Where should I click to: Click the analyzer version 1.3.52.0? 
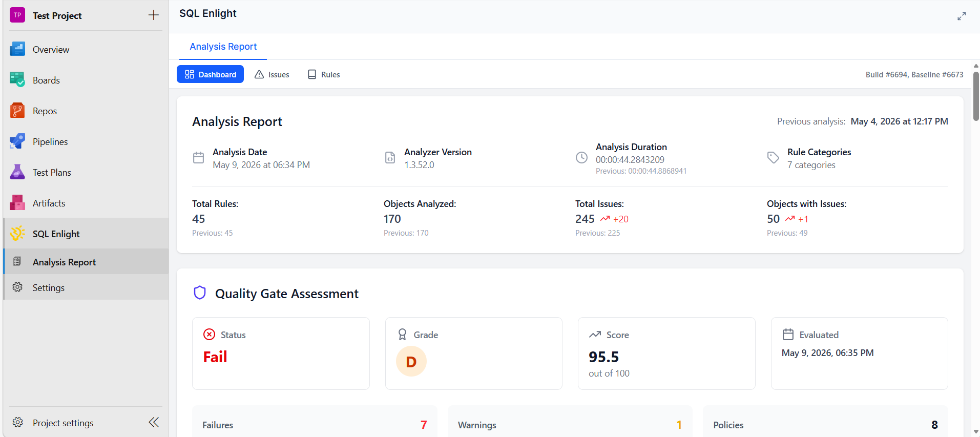pyautogui.click(x=419, y=165)
